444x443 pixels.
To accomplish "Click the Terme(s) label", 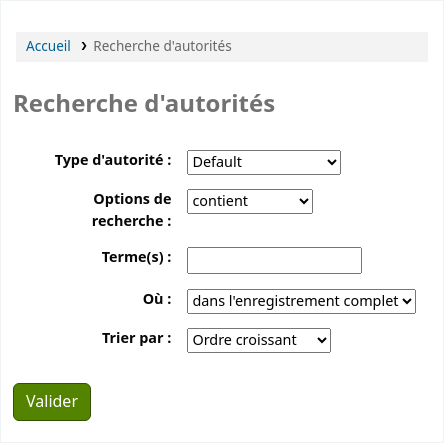I will pyautogui.click(x=137, y=257).
